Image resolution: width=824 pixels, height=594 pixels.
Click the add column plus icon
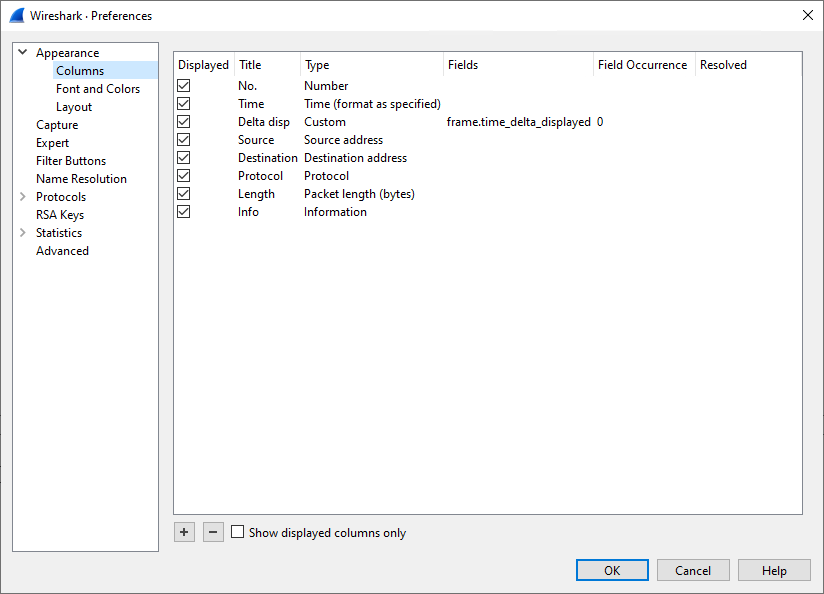click(x=184, y=532)
